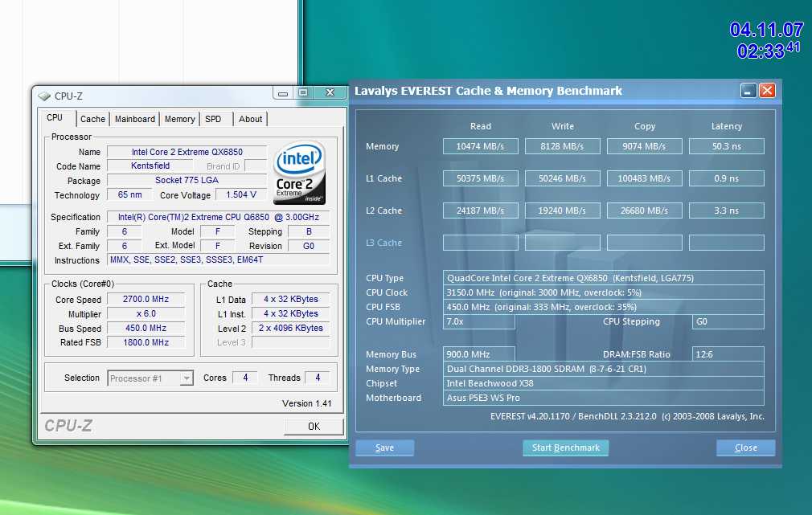Click the empty L3 Cache Read field
The width and height of the screenshot is (812, 515).
[x=480, y=243]
